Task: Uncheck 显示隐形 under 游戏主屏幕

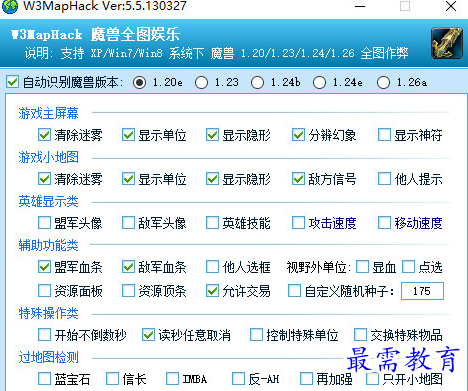Action: coord(212,135)
